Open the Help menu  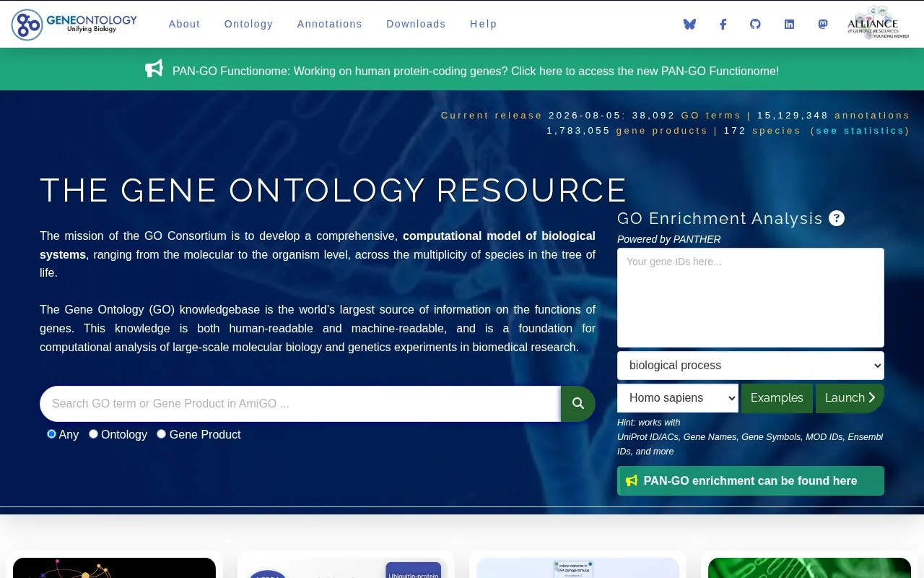[484, 24]
